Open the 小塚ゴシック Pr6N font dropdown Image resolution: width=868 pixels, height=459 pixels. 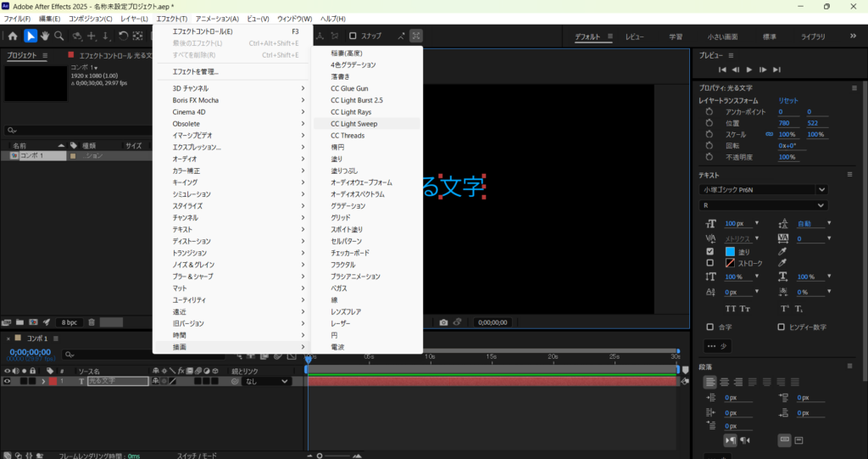pyautogui.click(x=763, y=190)
